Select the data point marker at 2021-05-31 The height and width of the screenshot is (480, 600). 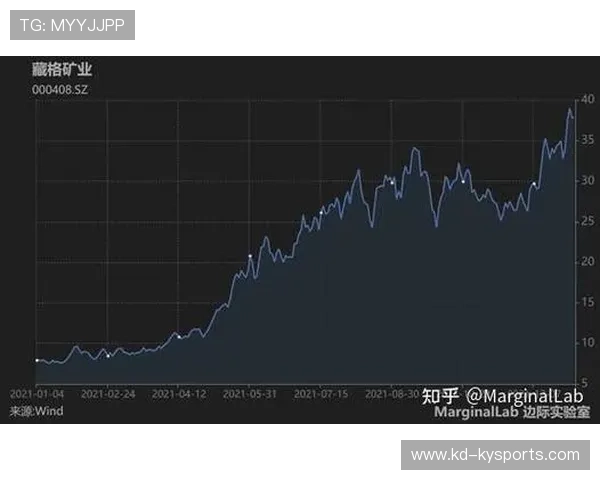coord(250,256)
